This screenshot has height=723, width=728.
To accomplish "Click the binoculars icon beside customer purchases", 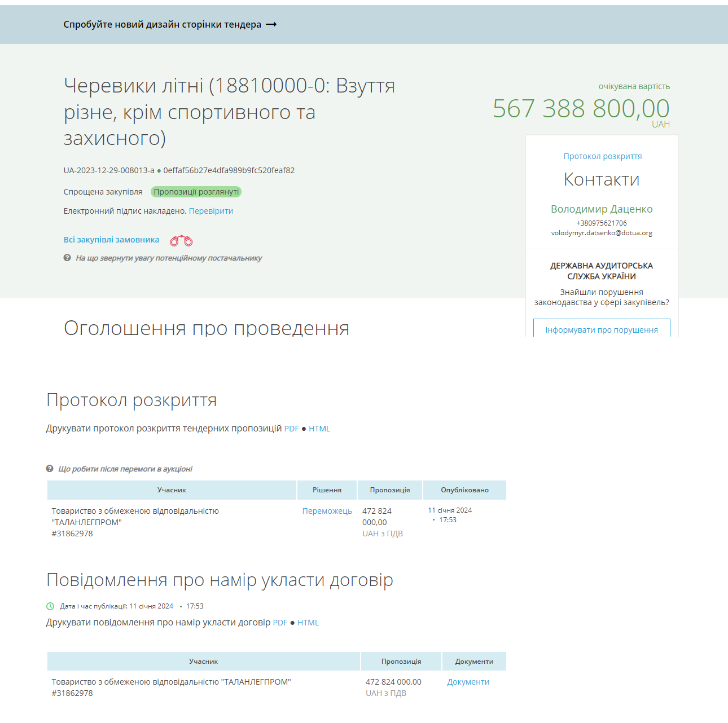I will point(182,241).
